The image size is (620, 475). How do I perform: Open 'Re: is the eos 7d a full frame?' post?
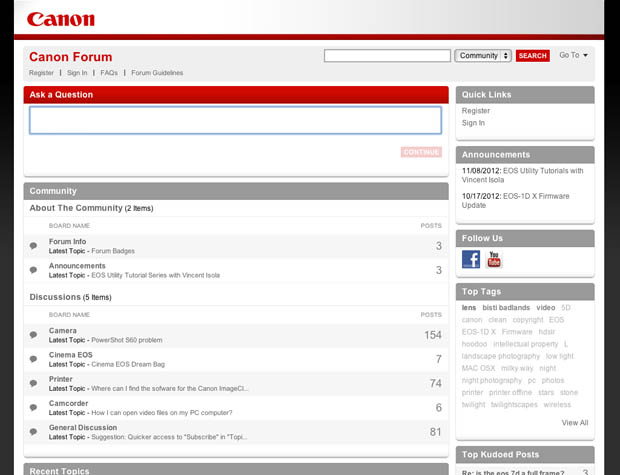[513, 472]
